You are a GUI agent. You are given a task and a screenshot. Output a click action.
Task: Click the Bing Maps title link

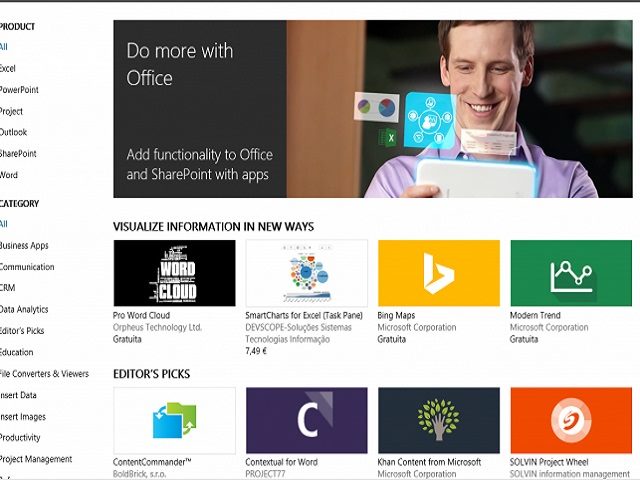click(396, 315)
